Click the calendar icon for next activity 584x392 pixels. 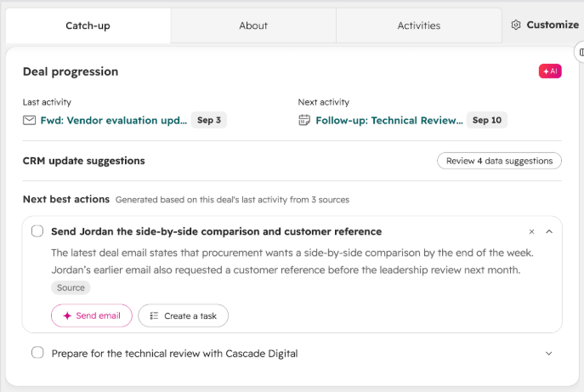point(304,120)
